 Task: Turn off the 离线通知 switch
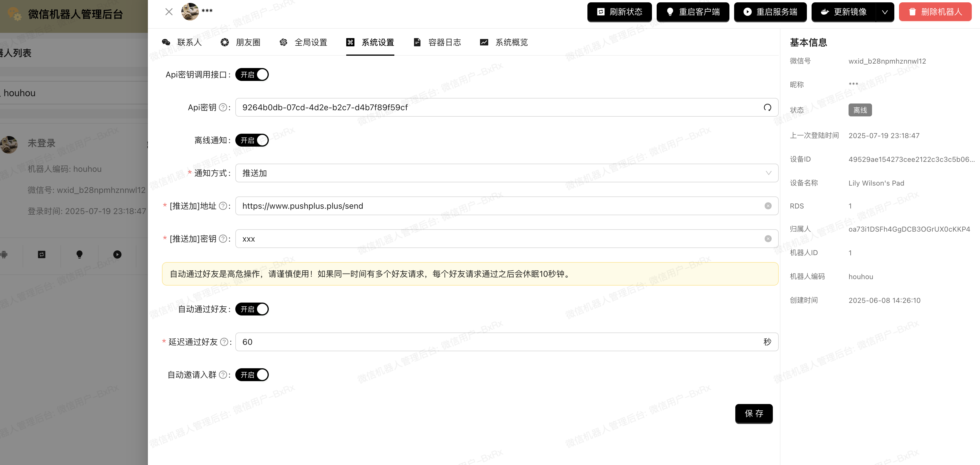click(x=252, y=140)
